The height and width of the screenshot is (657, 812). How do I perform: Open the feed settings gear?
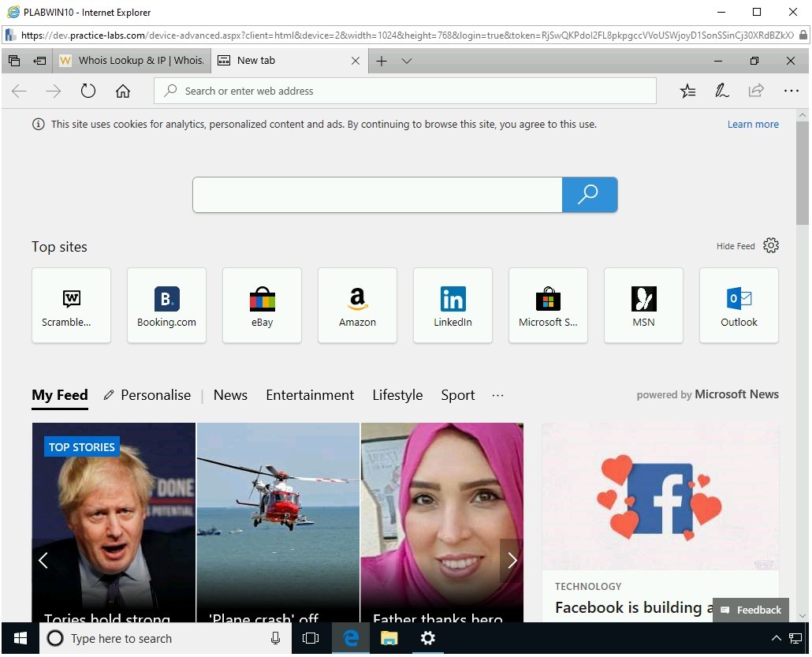pos(770,245)
